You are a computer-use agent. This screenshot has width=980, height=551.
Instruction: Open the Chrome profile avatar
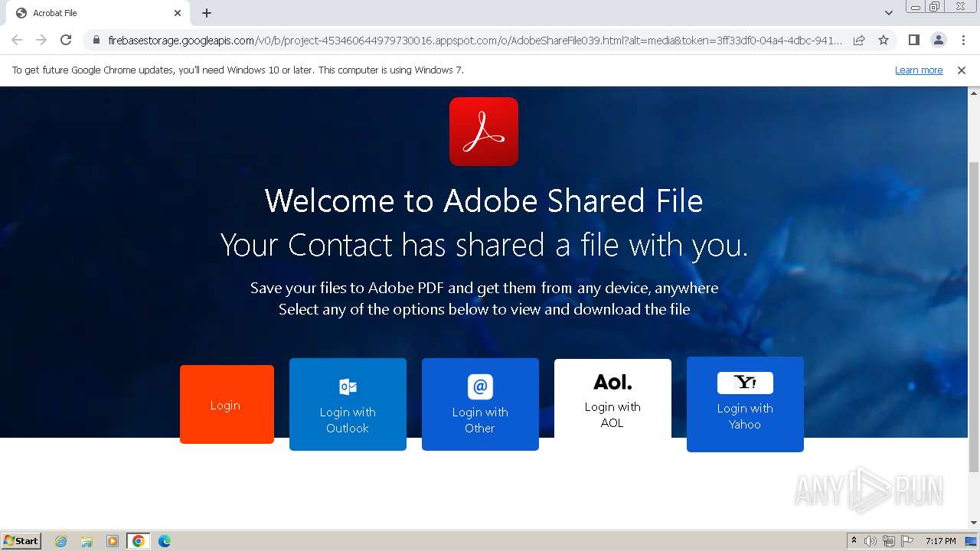click(938, 40)
